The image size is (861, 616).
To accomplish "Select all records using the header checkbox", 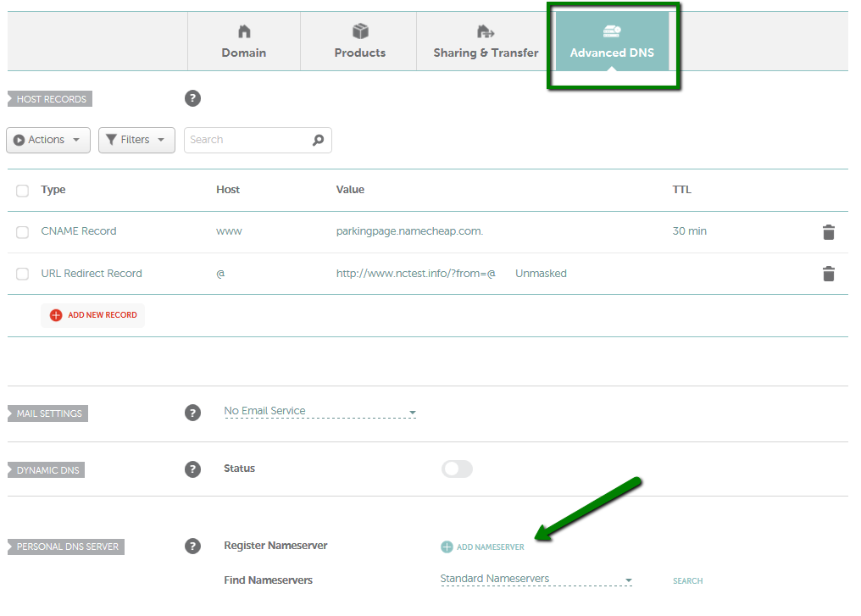I will pos(22,190).
